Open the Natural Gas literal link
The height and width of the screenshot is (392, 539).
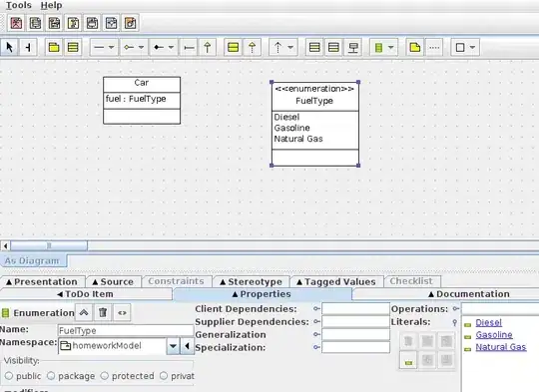[500, 347]
